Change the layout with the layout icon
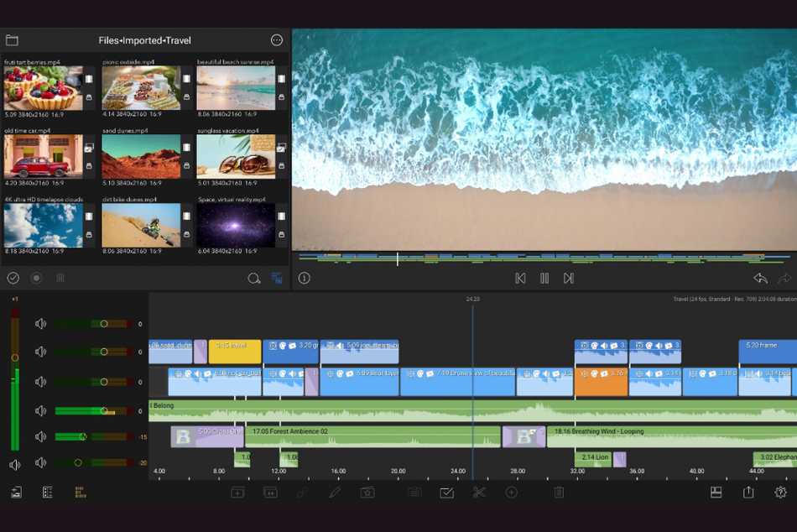The width and height of the screenshot is (797, 532). click(716, 493)
